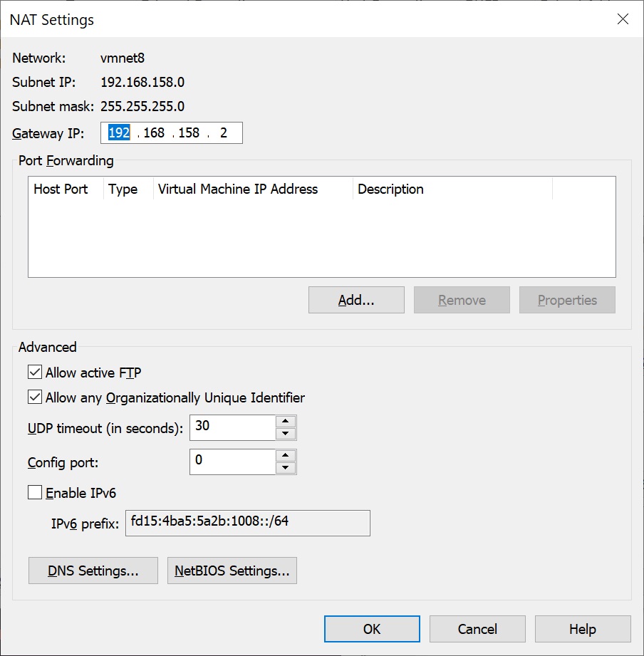Uncheck Allow active FTP
644x656 pixels.
point(35,372)
